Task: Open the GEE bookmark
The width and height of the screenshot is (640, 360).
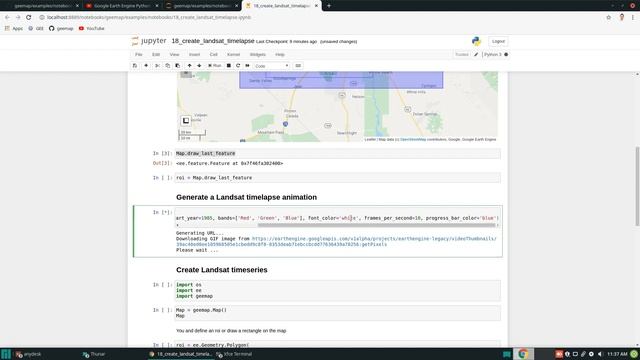Action: (36, 29)
